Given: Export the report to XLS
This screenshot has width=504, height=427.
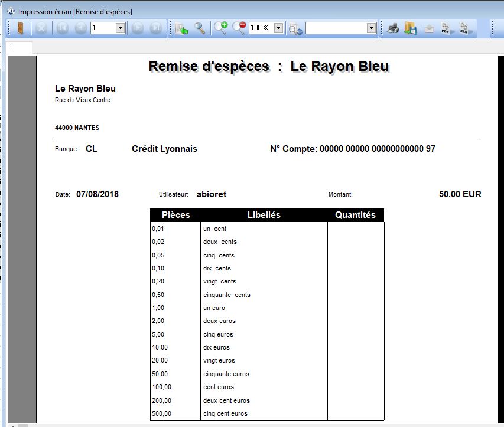Looking at the screenshot, I should [x=464, y=28].
